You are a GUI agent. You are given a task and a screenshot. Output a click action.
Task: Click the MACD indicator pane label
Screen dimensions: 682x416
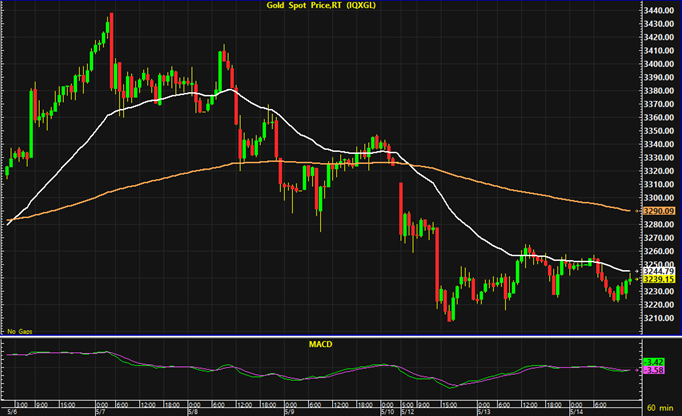point(321,344)
